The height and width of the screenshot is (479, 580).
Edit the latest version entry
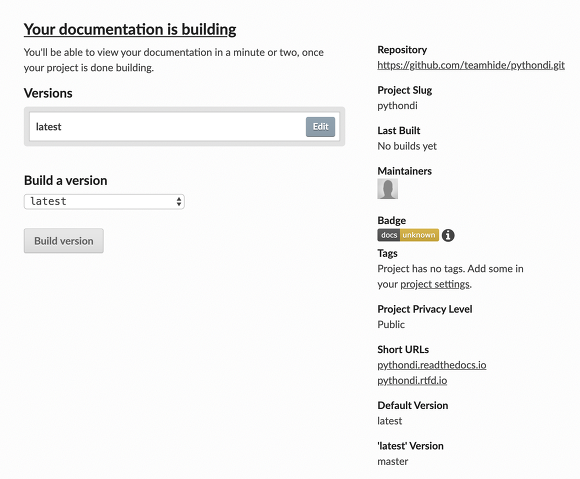[320, 127]
